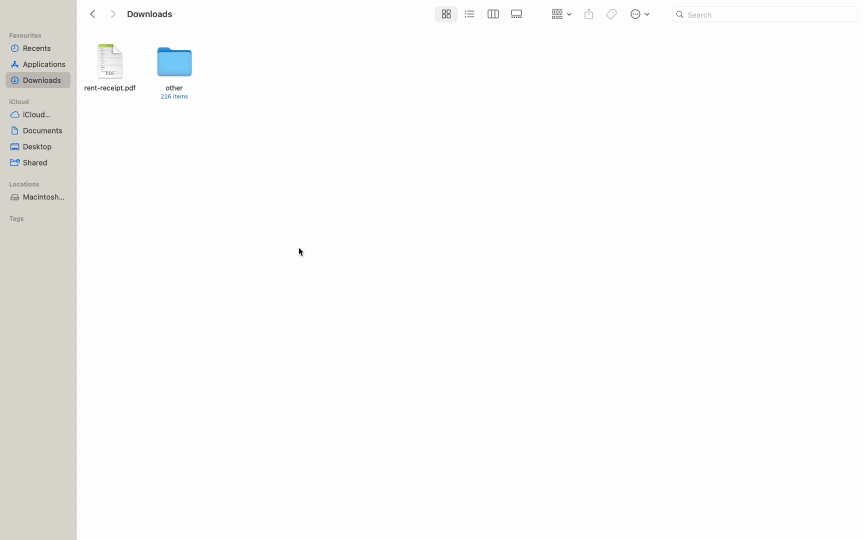Click the Back navigation arrow
Image resolution: width=865 pixels, height=540 pixels.
tap(93, 14)
